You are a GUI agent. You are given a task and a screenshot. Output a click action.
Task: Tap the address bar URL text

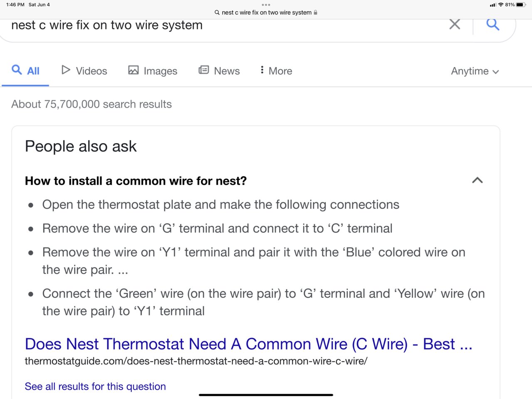point(267,12)
